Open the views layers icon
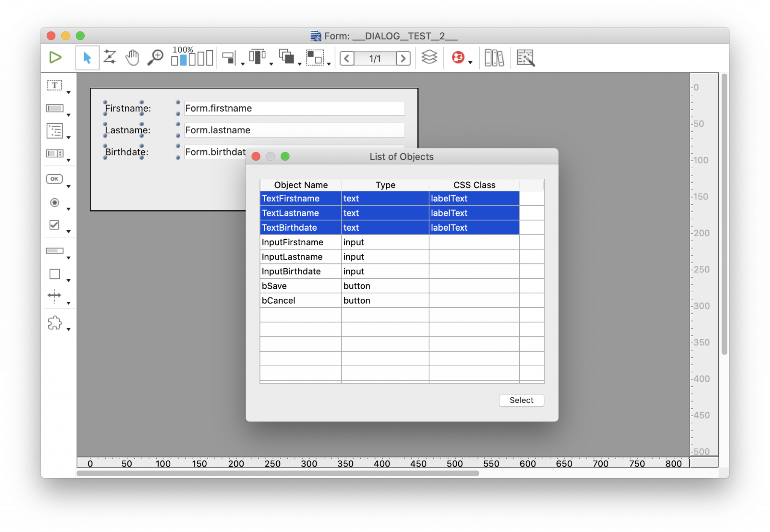This screenshot has height=532, width=770. pyautogui.click(x=429, y=57)
